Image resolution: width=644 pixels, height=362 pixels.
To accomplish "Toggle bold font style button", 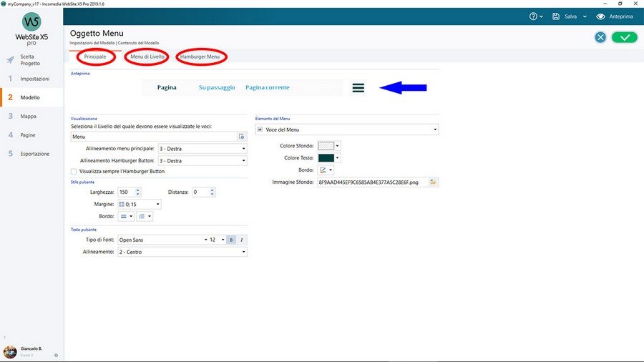I will click(232, 240).
